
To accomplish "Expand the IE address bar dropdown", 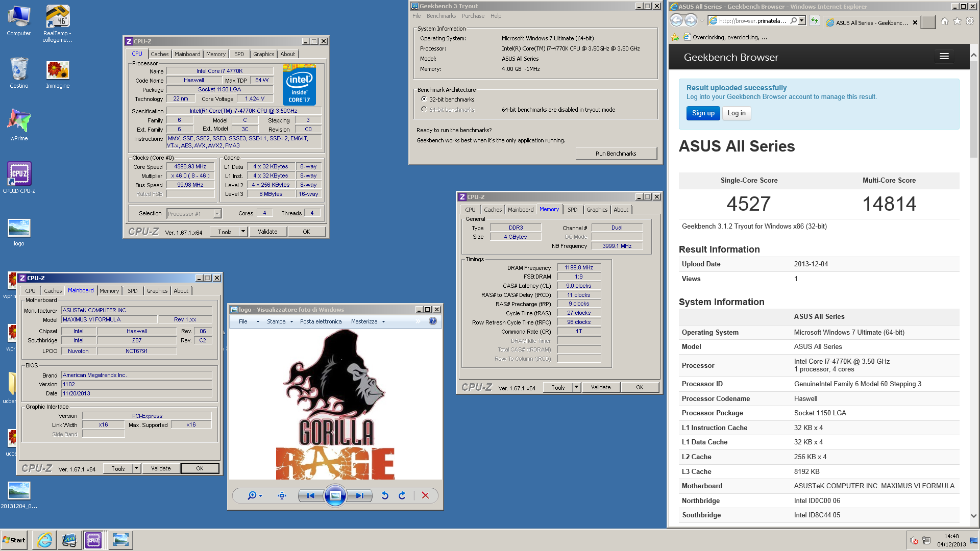I will (x=802, y=21).
